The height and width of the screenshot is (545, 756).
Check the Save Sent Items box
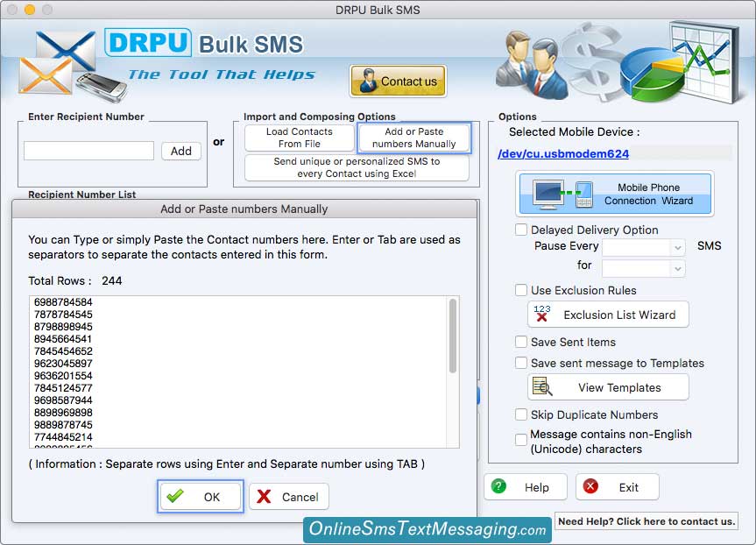pos(521,342)
